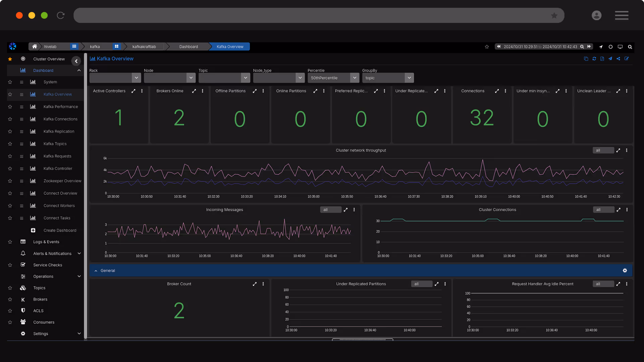This screenshot has height=362, width=644.
Task: Zoom out the time range
Action: (582, 47)
